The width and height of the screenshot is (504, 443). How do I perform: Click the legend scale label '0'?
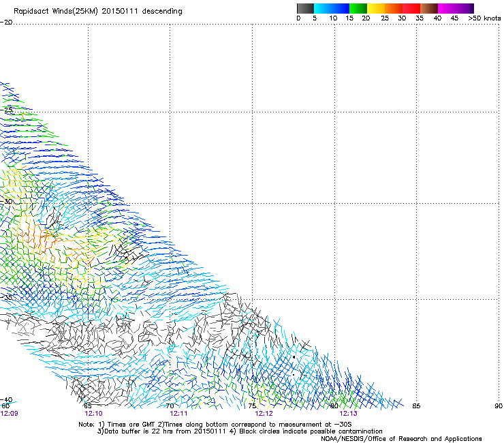[x=298, y=18]
